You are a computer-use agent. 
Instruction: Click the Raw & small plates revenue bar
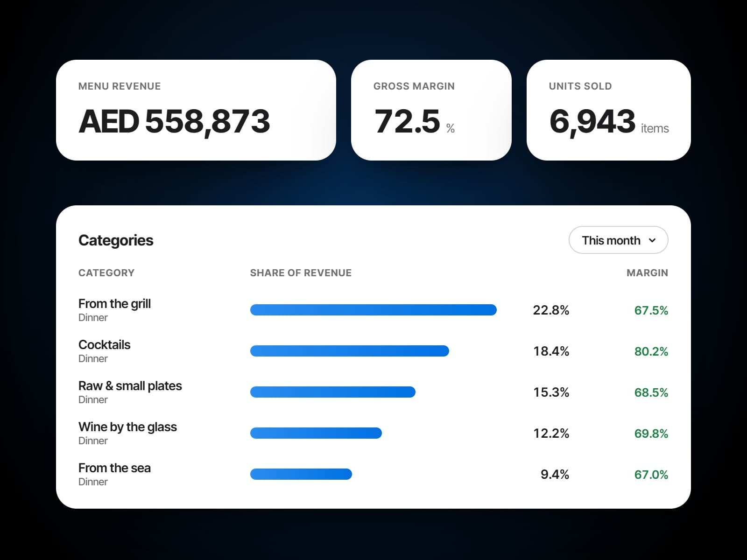pos(332,392)
